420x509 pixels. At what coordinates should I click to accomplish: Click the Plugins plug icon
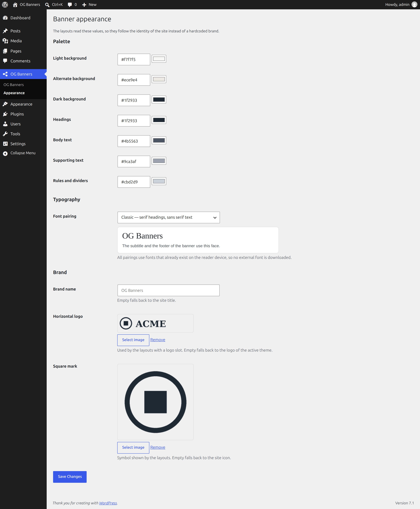(5, 114)
